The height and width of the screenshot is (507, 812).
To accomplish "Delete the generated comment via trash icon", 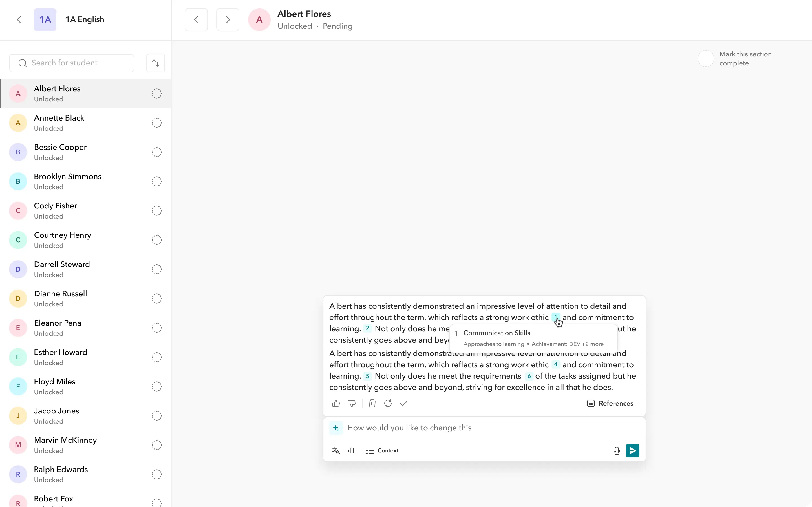I will pyautogui.click(x=372, y=403).
